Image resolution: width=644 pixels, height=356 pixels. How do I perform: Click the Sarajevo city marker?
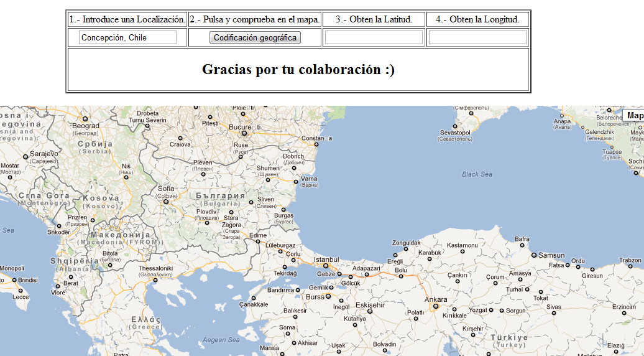(25, 156)
